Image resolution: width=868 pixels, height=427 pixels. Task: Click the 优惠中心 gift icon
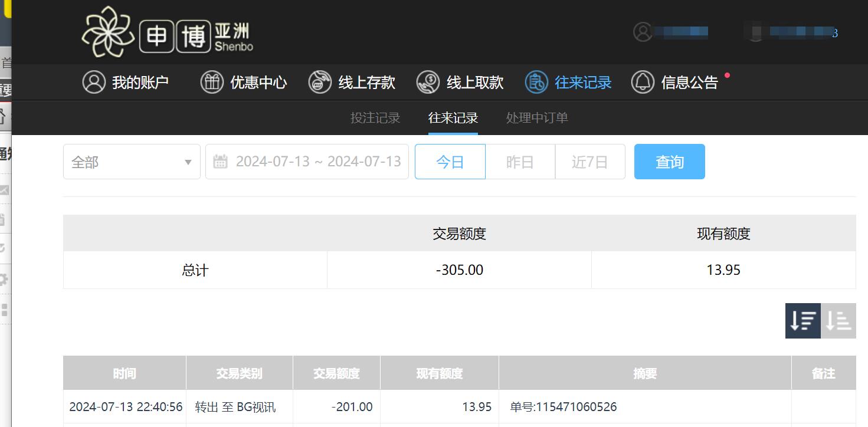(x=213, y=82)
